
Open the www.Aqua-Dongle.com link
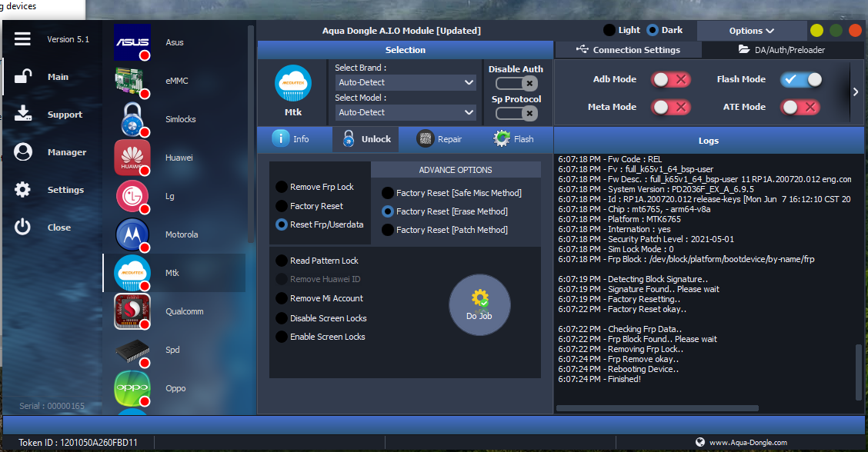749,443
